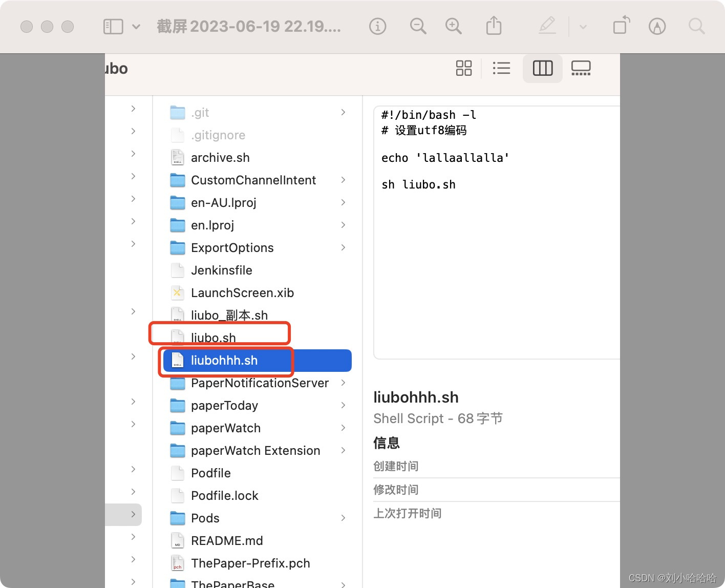Select the Jenkinsfile
This screenshot has width=725, height=588.
222,270
